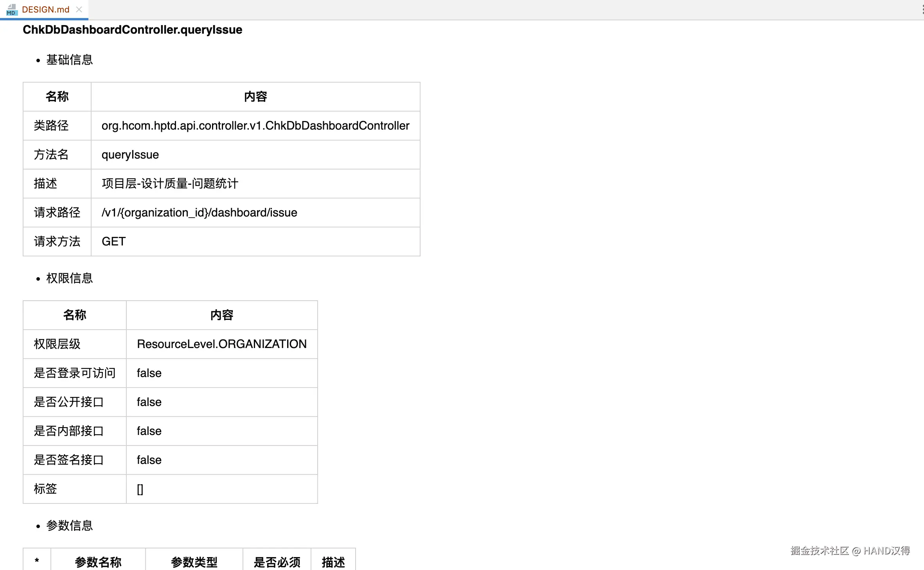Open the vertical three-dot tab options menu
The width and height of the screenshot is (924, 570).
point(922,9)
